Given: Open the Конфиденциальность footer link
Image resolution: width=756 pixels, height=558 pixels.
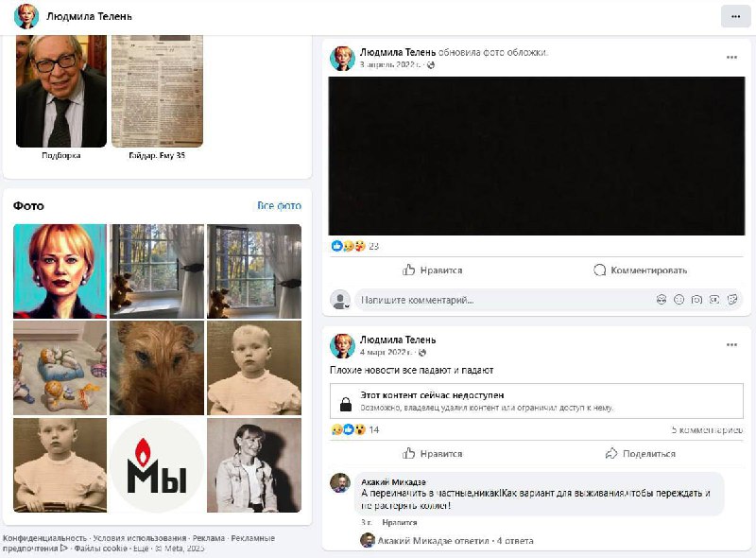Looking at the screenshot, I should [x=44, y=538].
